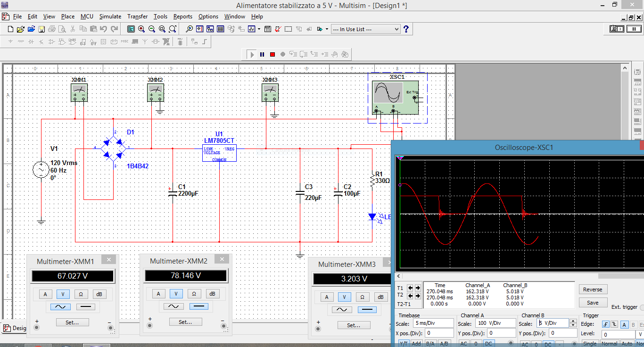Viewport: 644px width, 347px height.
Task: Open the Grapher icon's dropdown arrow
Action: pos(258,29)
